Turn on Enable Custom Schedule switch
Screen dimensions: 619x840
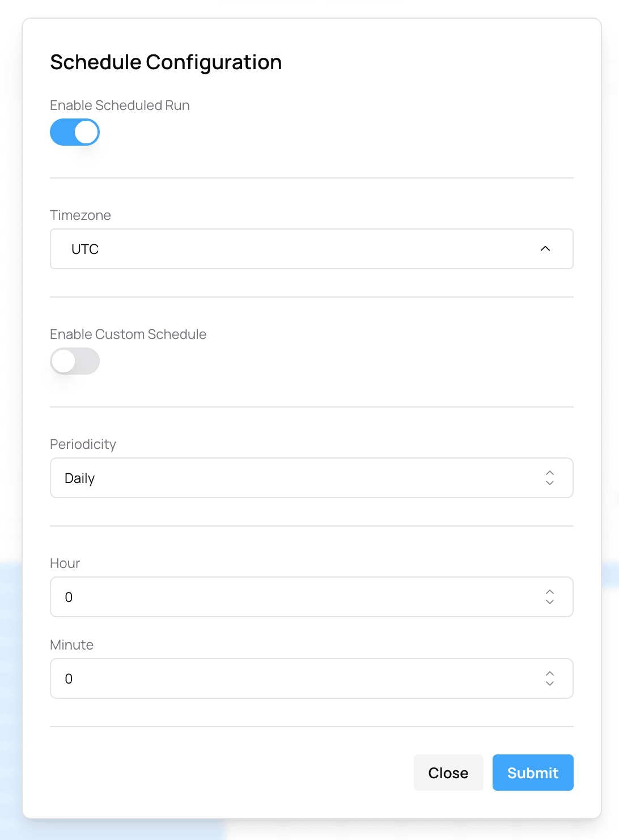point(75,361)
